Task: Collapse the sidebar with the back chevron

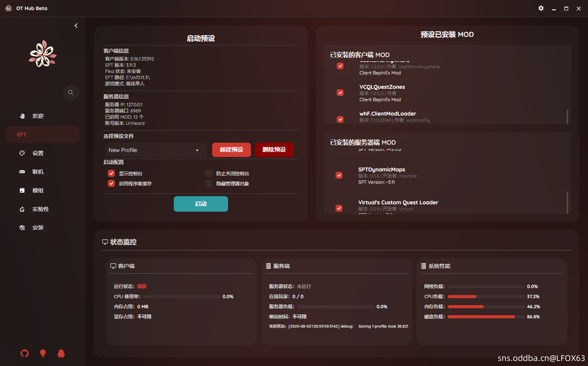Action: (76, 26)
